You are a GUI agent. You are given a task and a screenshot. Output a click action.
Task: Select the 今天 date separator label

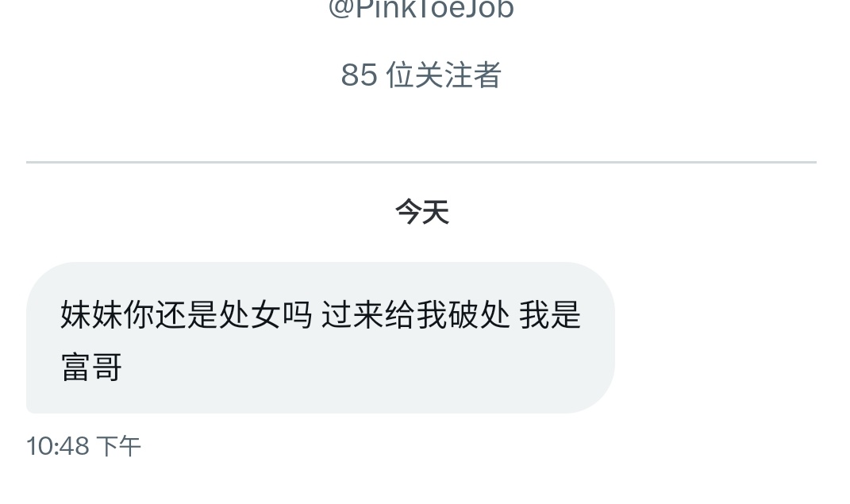421,212
